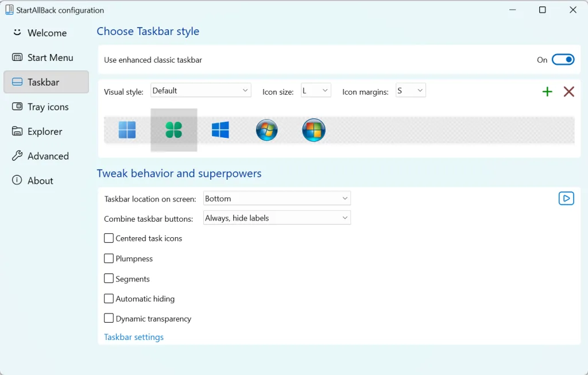Select the Windows 11 start button style
This screenshot has height=375, width=588.
pyautogui.click(x=127, y=130)
